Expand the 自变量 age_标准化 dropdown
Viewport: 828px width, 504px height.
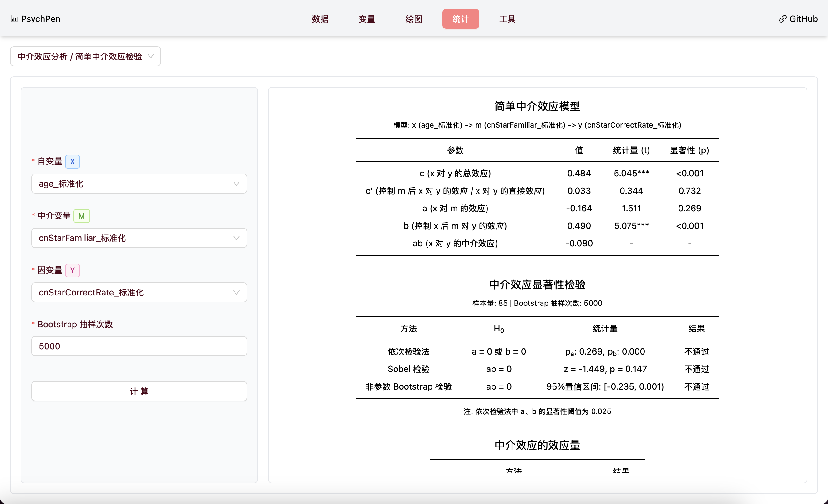[x=139, y=184]
